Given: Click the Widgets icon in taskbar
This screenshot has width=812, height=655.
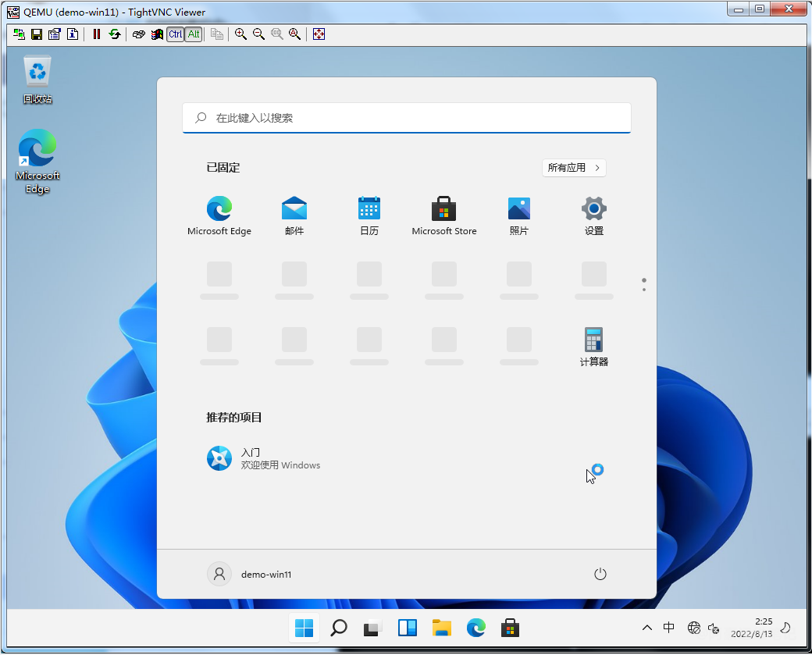Looking at the screenshot, I should (408, 628).
